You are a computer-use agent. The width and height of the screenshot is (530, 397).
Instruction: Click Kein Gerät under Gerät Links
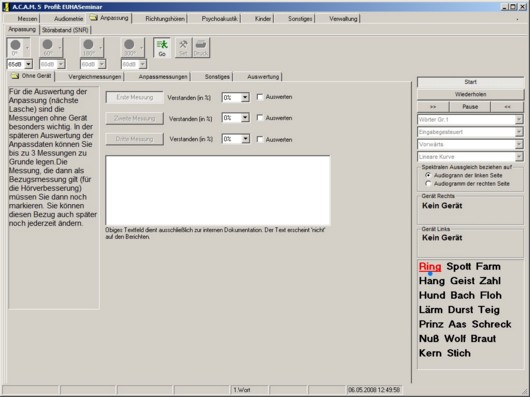(x=442, y=238)
